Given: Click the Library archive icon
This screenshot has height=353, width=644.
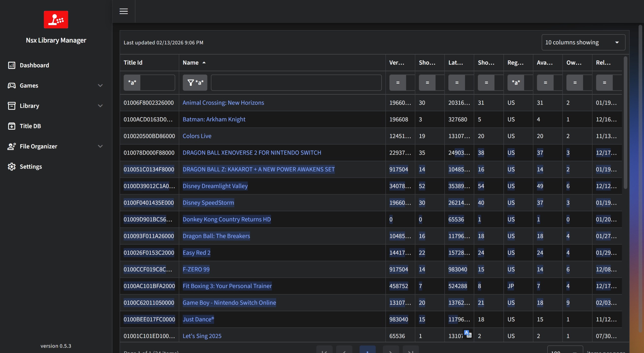Looking at the screenshot, I should 12,106.
